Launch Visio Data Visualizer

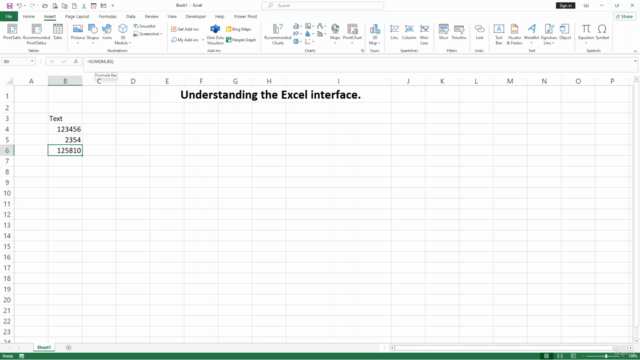215,34
